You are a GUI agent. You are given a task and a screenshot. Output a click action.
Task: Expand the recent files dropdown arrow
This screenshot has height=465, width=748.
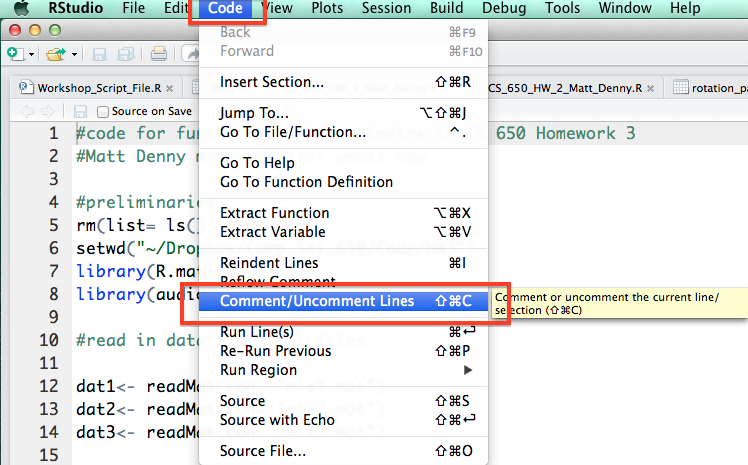[74, 54]
